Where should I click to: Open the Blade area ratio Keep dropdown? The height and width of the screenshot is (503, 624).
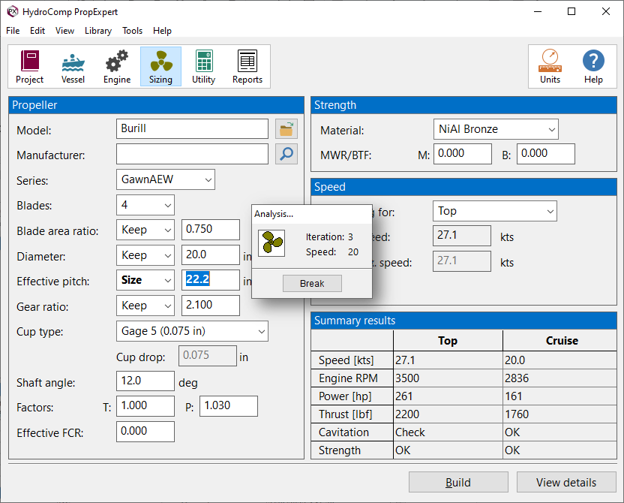[145, 230]
